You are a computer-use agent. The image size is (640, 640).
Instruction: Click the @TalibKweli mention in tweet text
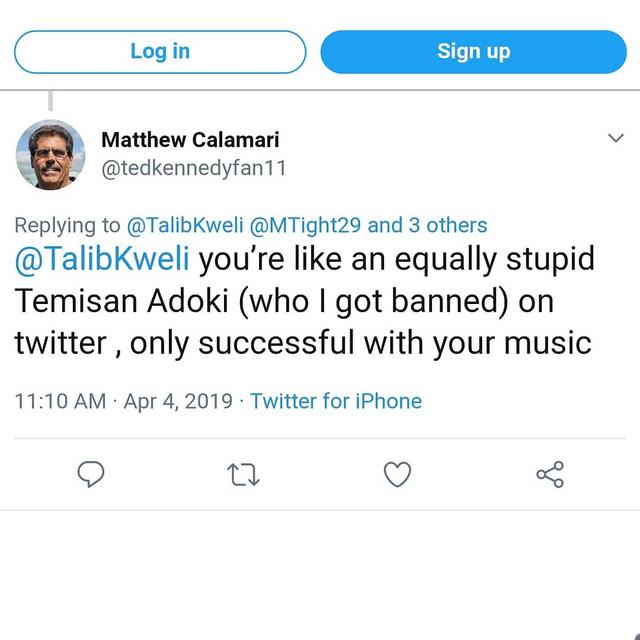tap(104, 260)
